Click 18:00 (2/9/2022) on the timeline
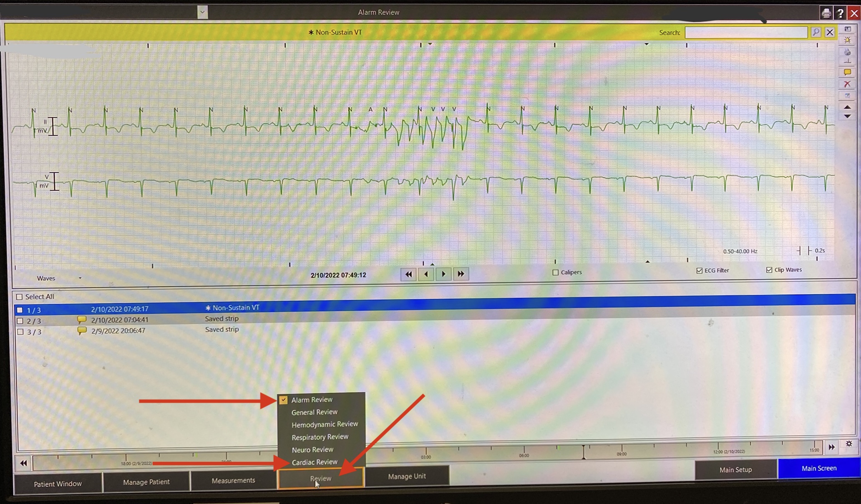 click(x=136, y=464)
